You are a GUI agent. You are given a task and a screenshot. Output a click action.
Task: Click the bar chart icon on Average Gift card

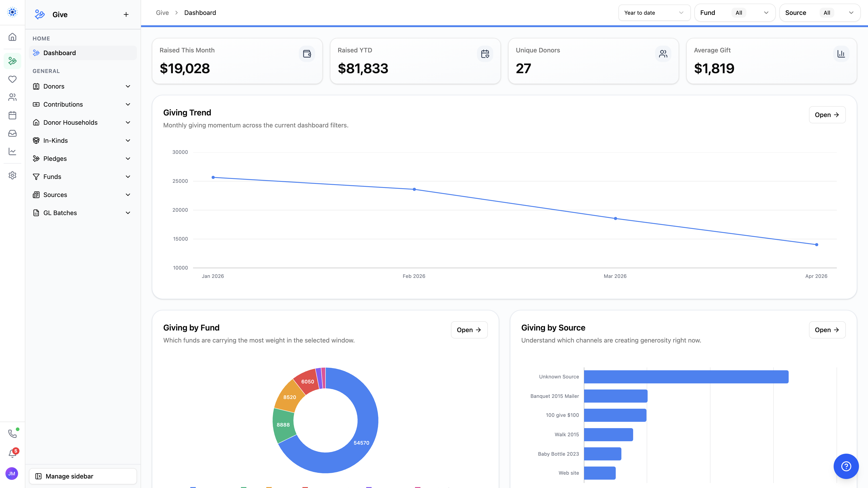tap(841, 54)
